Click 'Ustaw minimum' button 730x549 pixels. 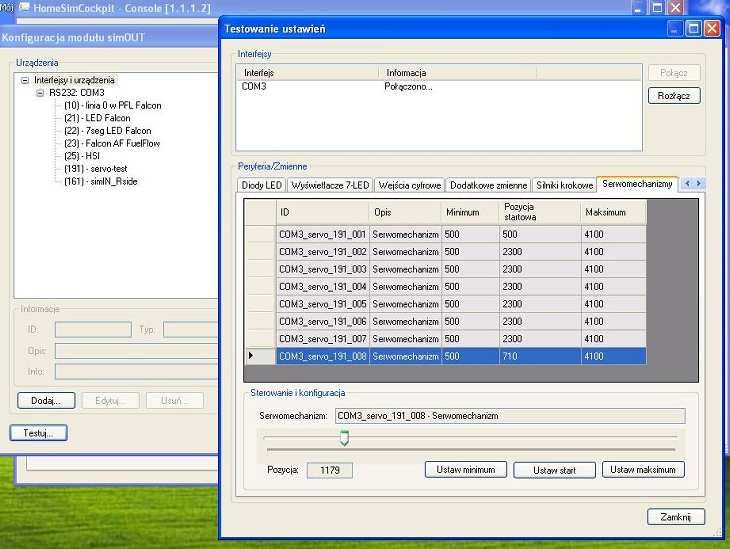[466, 470]
